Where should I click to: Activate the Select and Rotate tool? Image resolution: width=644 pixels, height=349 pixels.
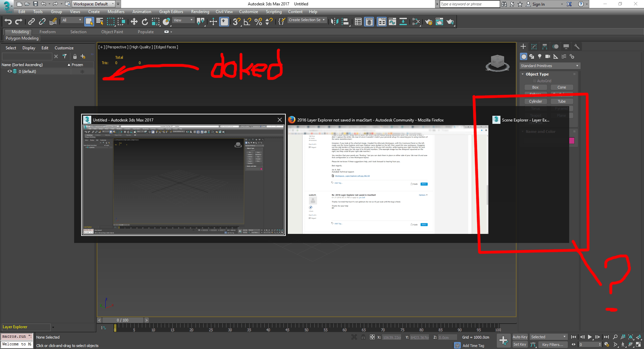point(145,22)
